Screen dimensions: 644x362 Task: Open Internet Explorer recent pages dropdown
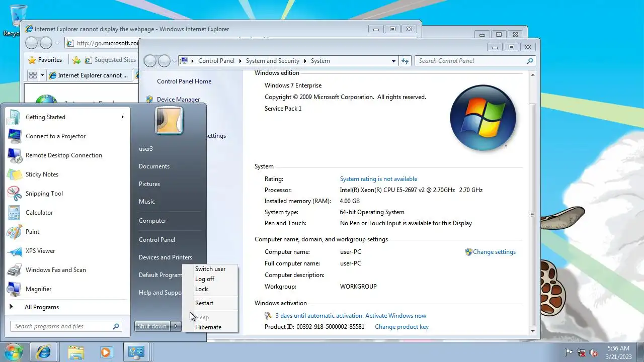point(57,43)
